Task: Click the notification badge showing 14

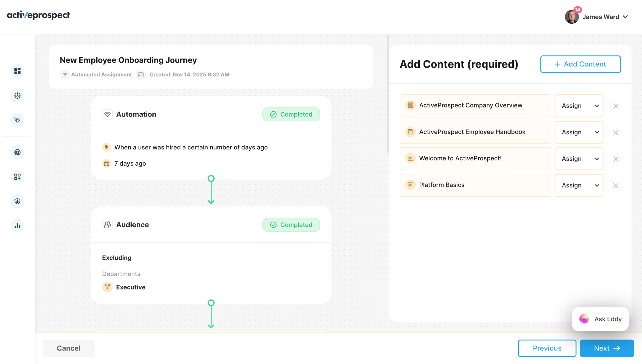Action: (577, 9)
